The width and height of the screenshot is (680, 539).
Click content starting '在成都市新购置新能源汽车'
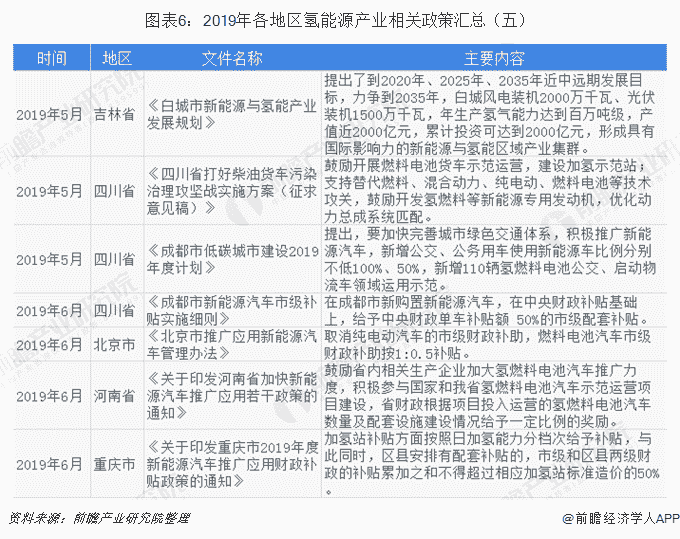point(487,311)
